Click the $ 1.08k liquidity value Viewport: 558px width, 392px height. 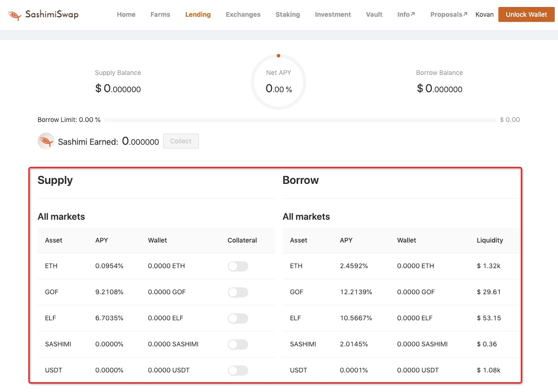pos(489,370)
